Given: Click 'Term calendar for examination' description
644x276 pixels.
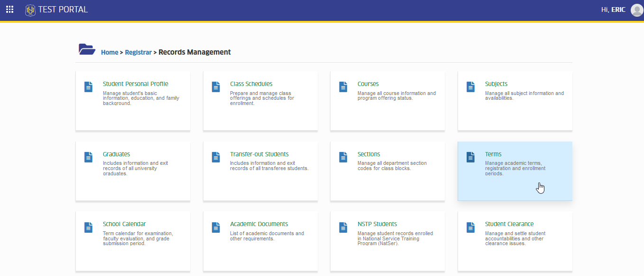Looking at the screenshot, I should [x=138, y=238].
